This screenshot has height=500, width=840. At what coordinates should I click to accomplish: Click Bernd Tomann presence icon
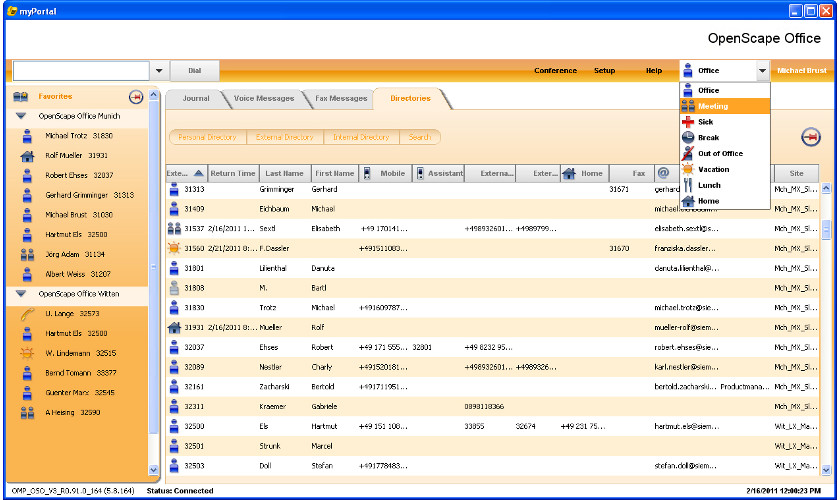point(27,373)
